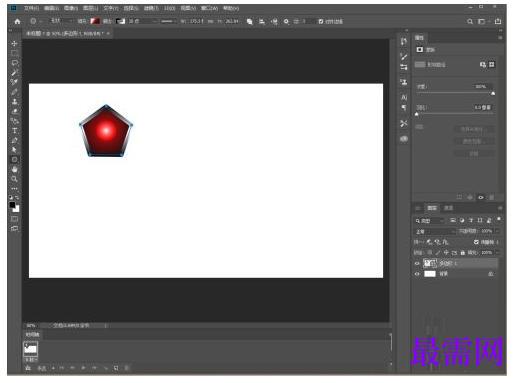Open the fill opacity dropdown arrow
Image resolution: width=522 pixels, height=383 pixels.
pyautogui.click(x=497, y=253)
